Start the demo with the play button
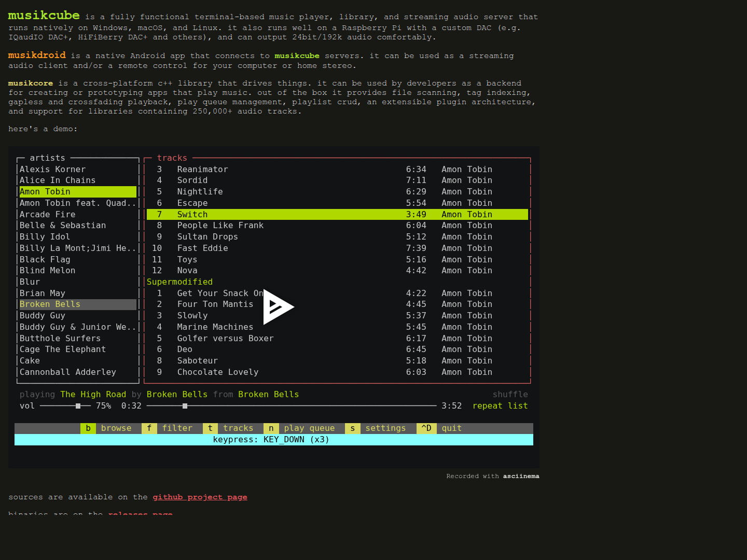 tap(278, 307)
